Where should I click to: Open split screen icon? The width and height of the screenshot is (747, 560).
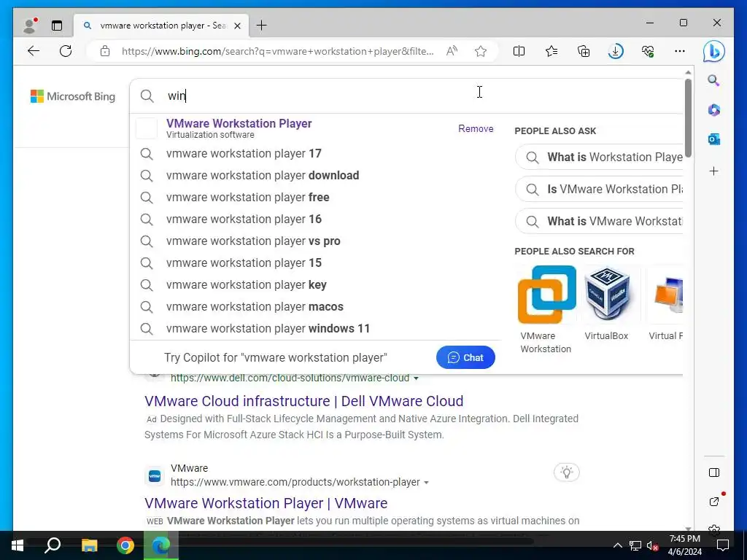[x=519, y=51]
